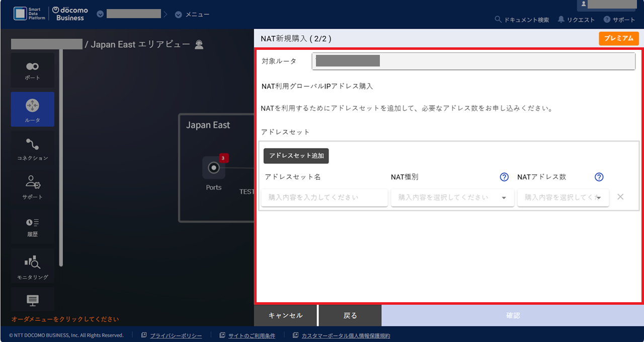Viewport: 644px width, 342px height.
Task: Focus the アドレスセット名 input field
Action: 325,198
